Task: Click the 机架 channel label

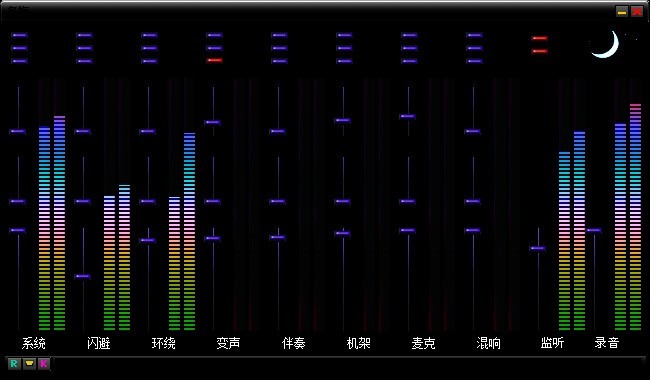Action: [x=359, y=343]
